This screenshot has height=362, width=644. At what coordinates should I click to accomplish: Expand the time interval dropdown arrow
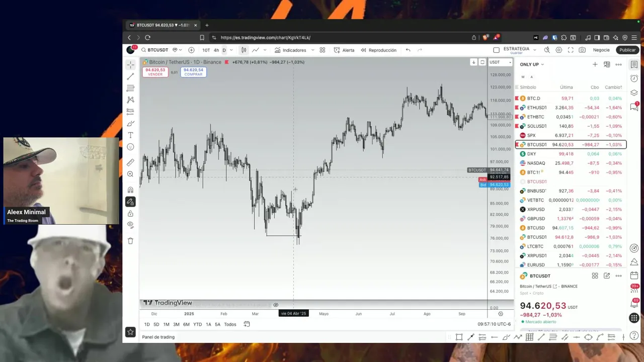pyautogui.click(x=231, y=50)
